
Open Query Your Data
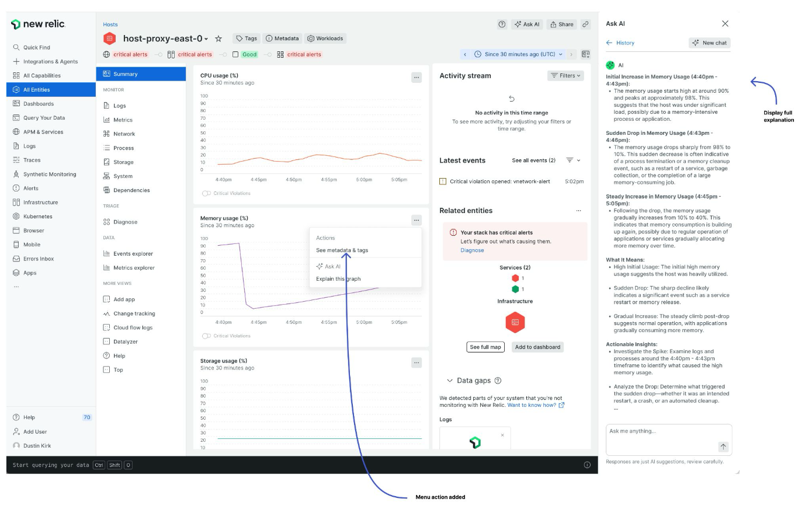coord(39,118)
